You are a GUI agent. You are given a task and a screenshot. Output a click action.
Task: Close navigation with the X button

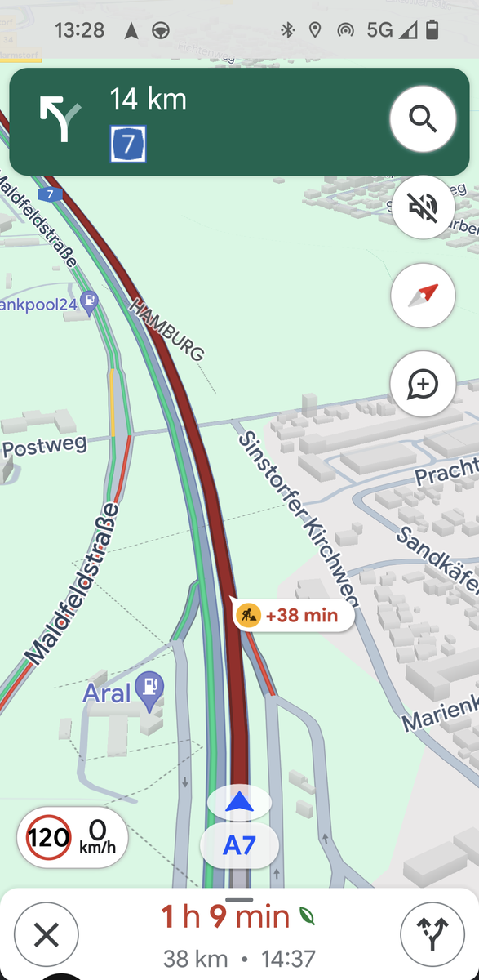pyautogui.click(x=47, y=935)
